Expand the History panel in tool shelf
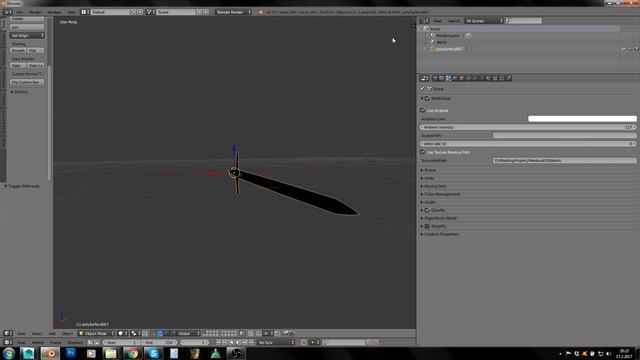The width and height of the screenshot is (640, 360). (20, 92)
